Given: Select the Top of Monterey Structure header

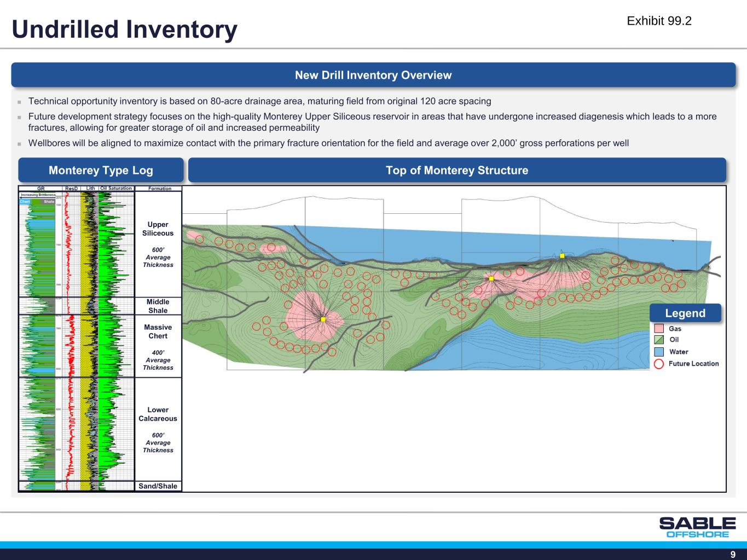Looking at the screenshot, I should click(x=456, y=170).
